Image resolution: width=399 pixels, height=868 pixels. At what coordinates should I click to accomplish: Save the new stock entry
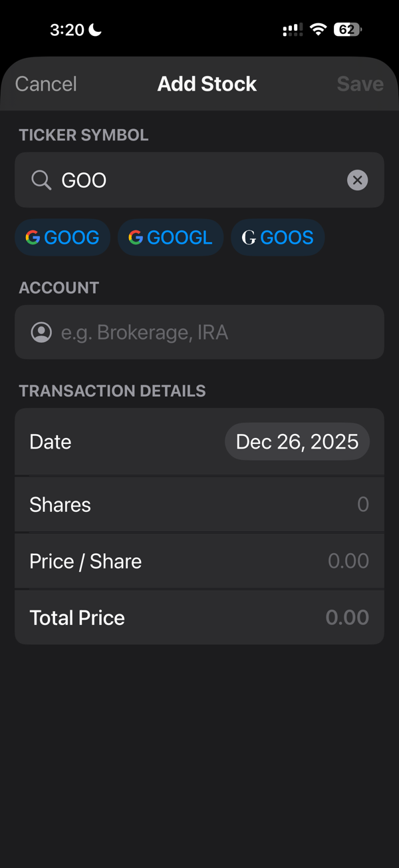(360, 83)
